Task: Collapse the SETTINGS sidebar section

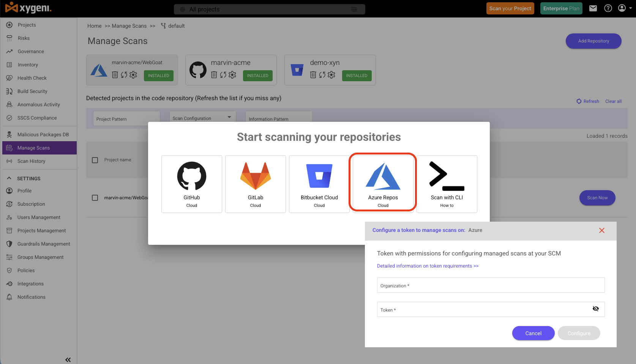Action: [9, 178]
